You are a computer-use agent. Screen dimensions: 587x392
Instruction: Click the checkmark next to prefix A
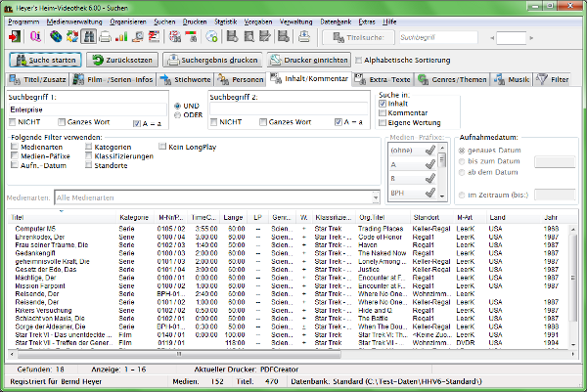coord(431,165)
